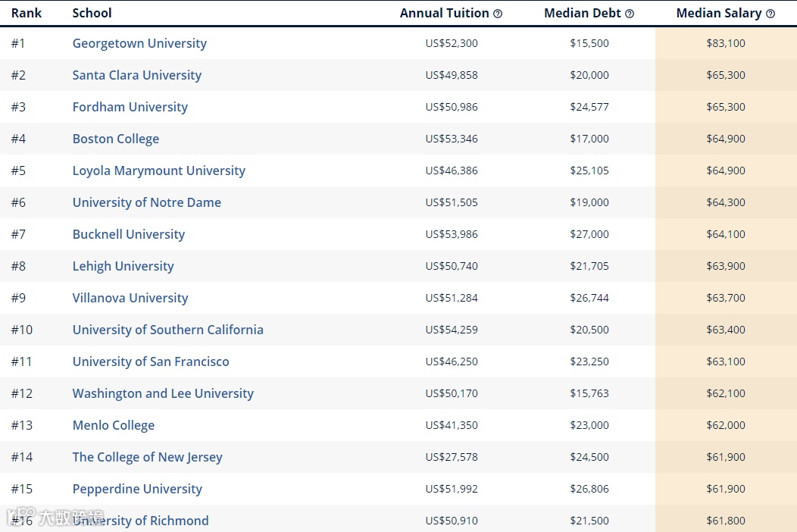Select the US$53,346 tuition value

(x=452, y=139)
